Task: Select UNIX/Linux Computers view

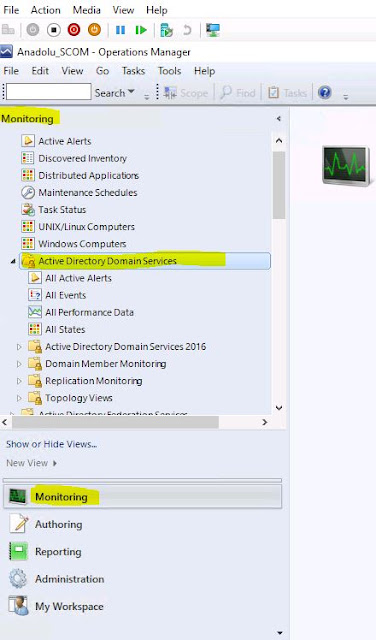Action: tap(87, 227)
